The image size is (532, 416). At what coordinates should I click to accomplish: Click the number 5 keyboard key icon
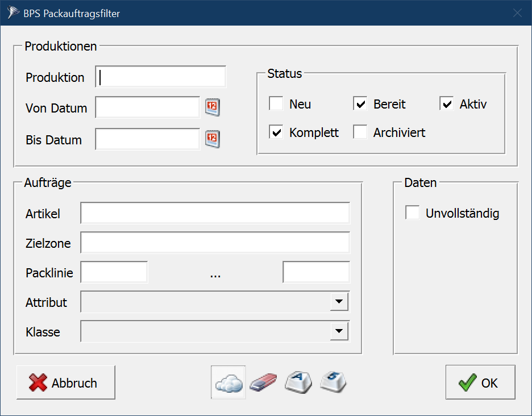point(334,382)
